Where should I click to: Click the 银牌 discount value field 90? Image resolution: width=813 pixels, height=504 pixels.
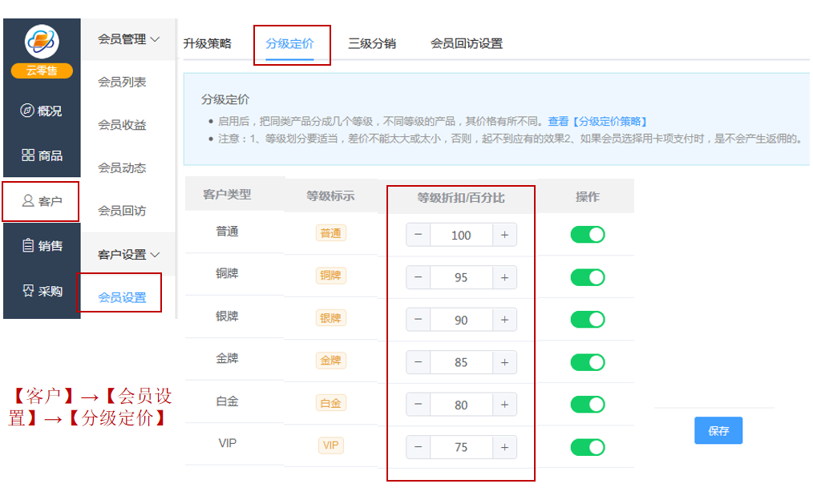click(x=461, y=321)
